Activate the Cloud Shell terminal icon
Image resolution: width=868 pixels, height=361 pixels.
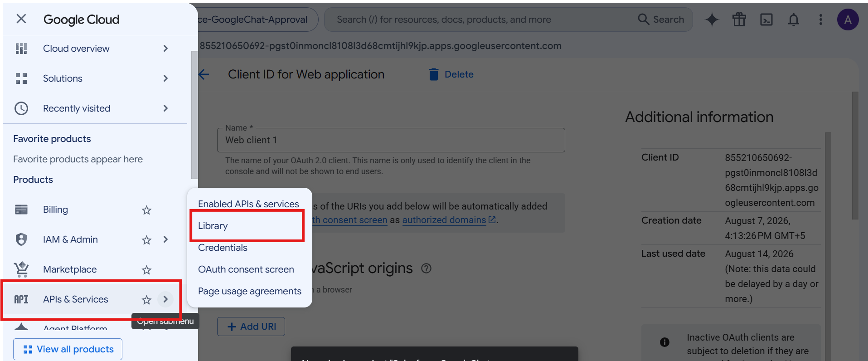(x=766, y=20)
